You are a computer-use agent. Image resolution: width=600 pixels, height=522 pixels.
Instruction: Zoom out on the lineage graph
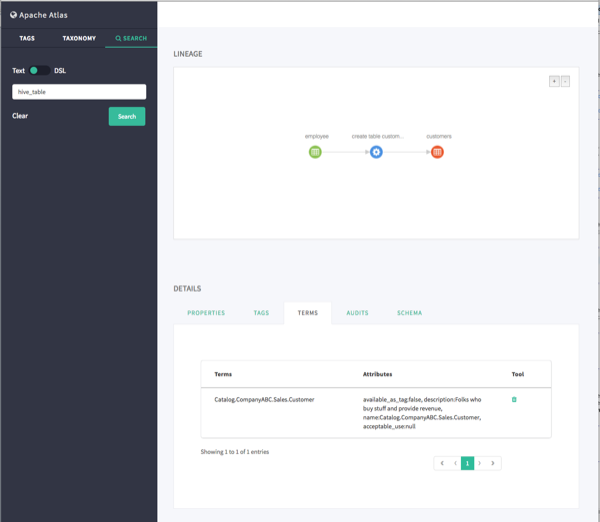tap(565, 81)
